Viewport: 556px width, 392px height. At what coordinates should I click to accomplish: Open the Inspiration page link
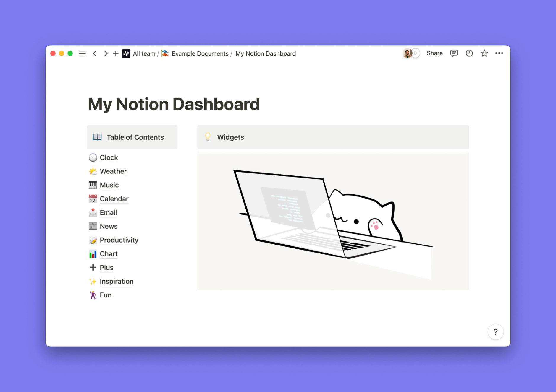(117, 281)
